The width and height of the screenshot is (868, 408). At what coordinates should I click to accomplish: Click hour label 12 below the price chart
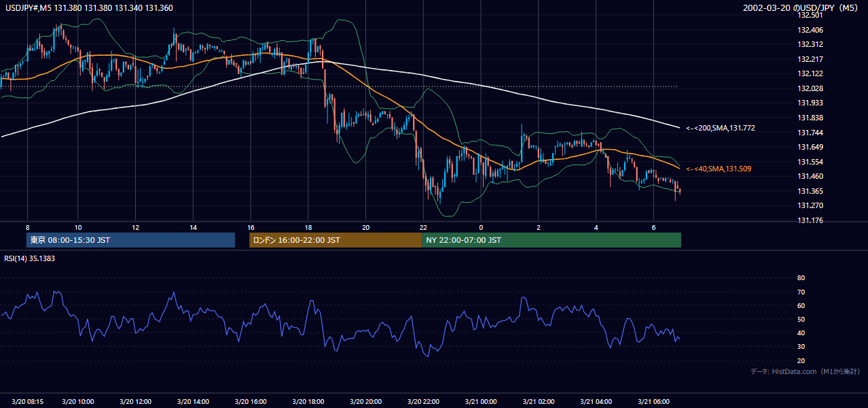pyautogui.click(x=136, y=227)
